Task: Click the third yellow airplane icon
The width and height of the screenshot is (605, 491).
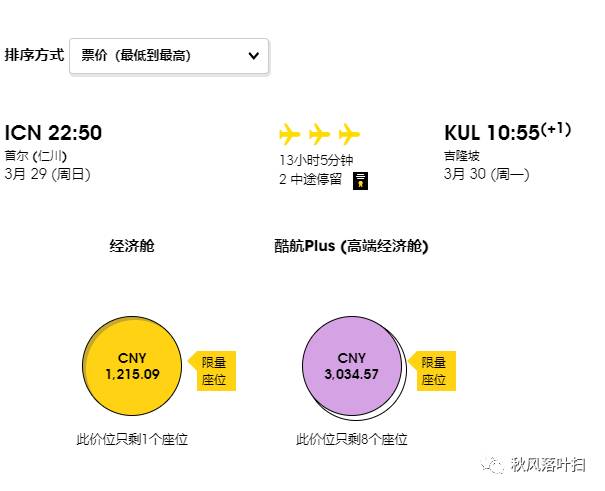Action: point(349,134)
